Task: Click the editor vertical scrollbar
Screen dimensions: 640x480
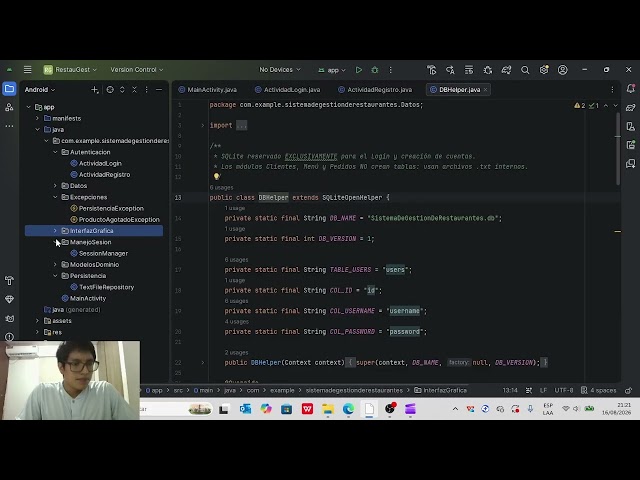Action: pyautogui.click(x=618, y=149)
